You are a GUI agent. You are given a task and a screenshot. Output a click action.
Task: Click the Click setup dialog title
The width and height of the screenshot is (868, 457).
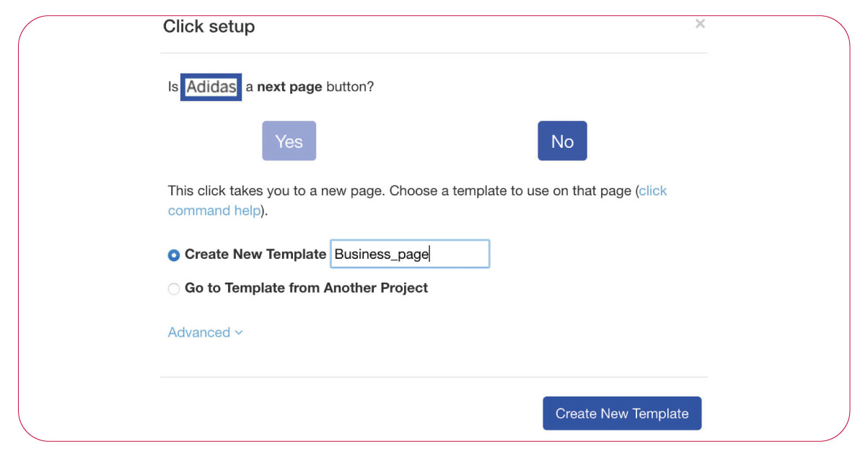(x=209, y=27)
